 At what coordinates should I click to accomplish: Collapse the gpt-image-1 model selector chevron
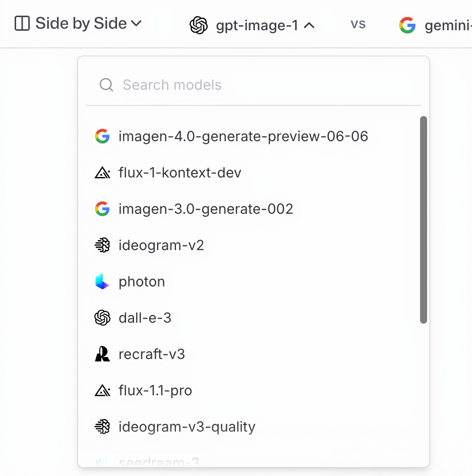click(310, 25)
